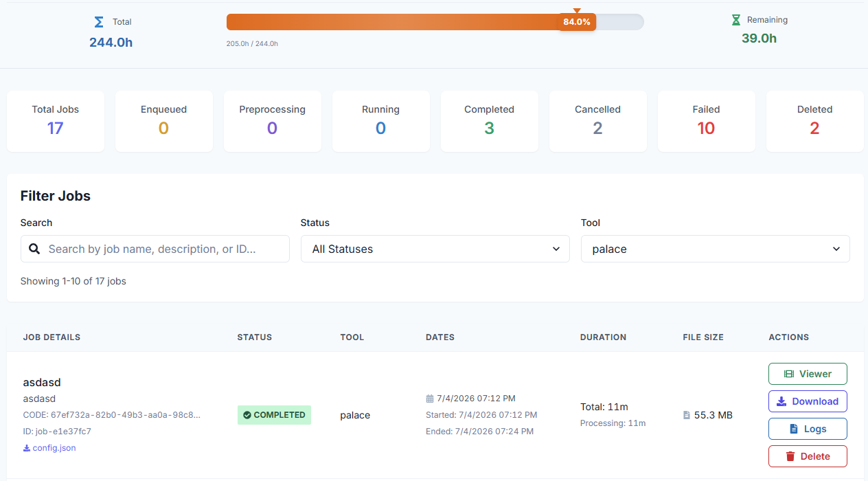Image resolution: width=868 pixels, height=481 pixels.
Task: Click the bold asdasd job name
Action: coord(42,382)
